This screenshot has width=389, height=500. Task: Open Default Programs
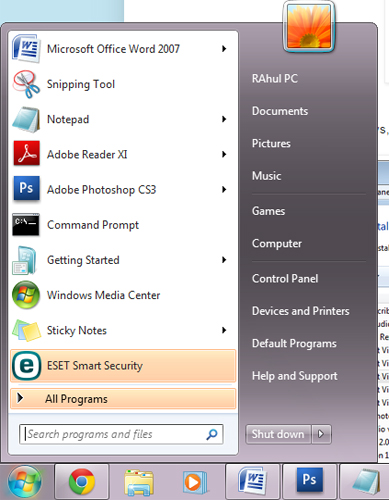point(294,343)
